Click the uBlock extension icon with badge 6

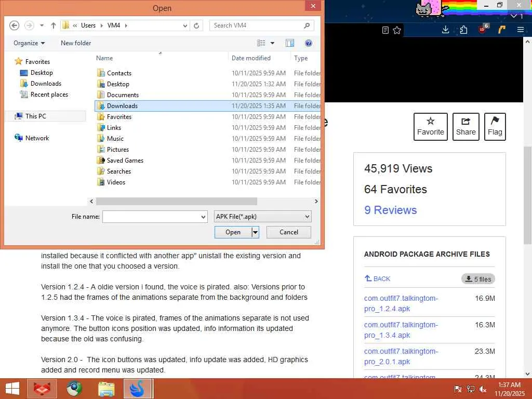point(483,29)
